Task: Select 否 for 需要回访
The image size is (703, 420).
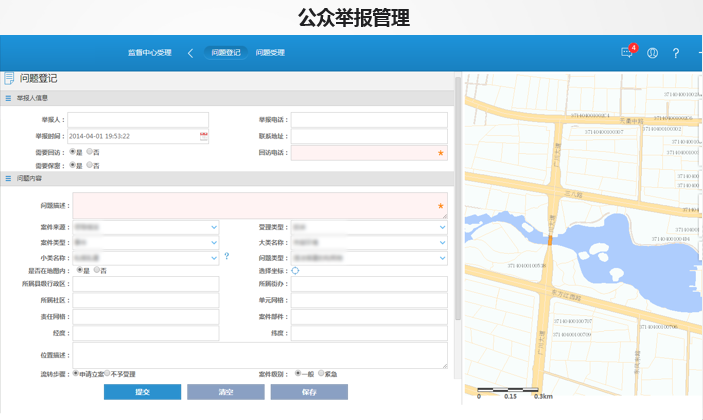Action: (89, 152)
